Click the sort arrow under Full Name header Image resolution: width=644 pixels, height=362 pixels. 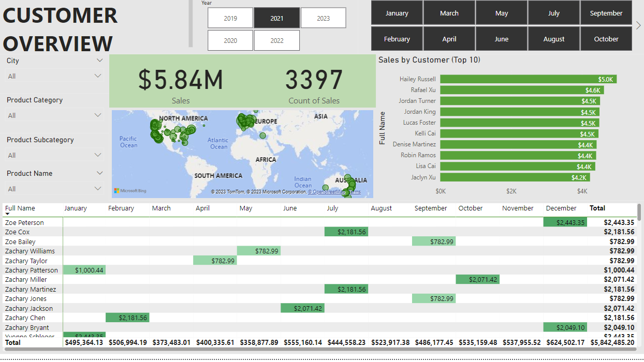(8, 214)
